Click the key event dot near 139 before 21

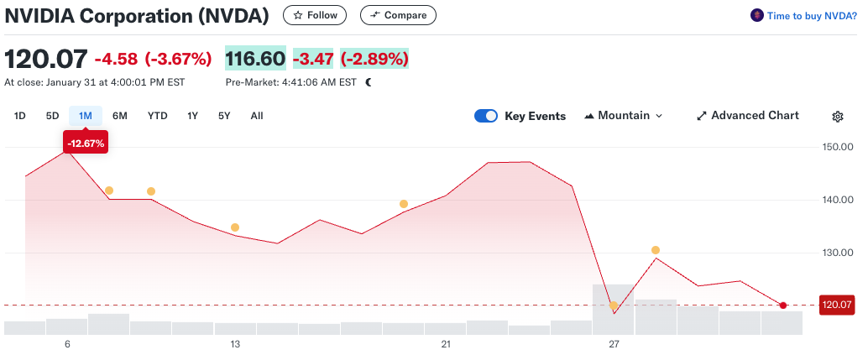pos(404,204)
